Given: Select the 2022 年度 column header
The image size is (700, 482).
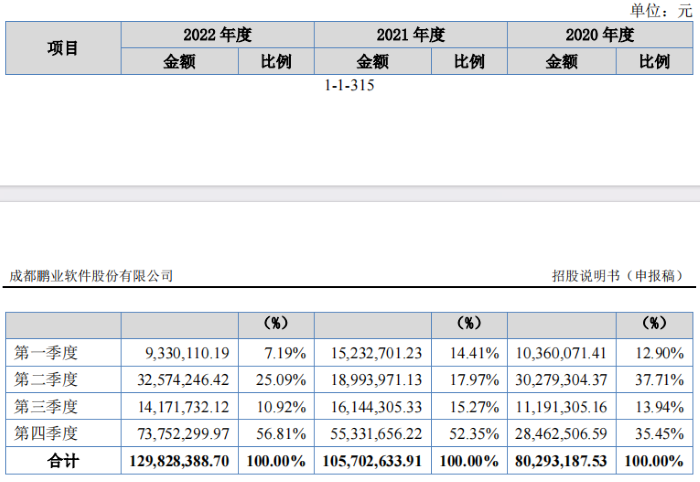Looking at the screenshot, I should click(x=217, y=35).
